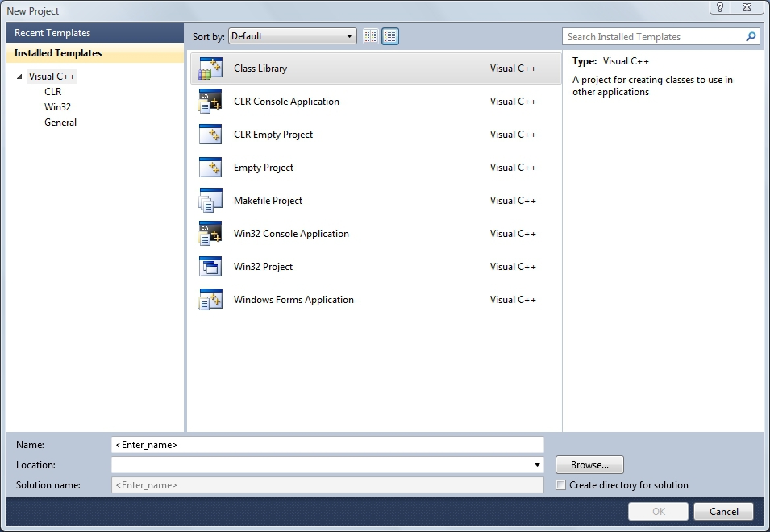The height and width of the screenshot is (532, 770).
Task: Click the Name text field
Action: [x=327, y=445]
